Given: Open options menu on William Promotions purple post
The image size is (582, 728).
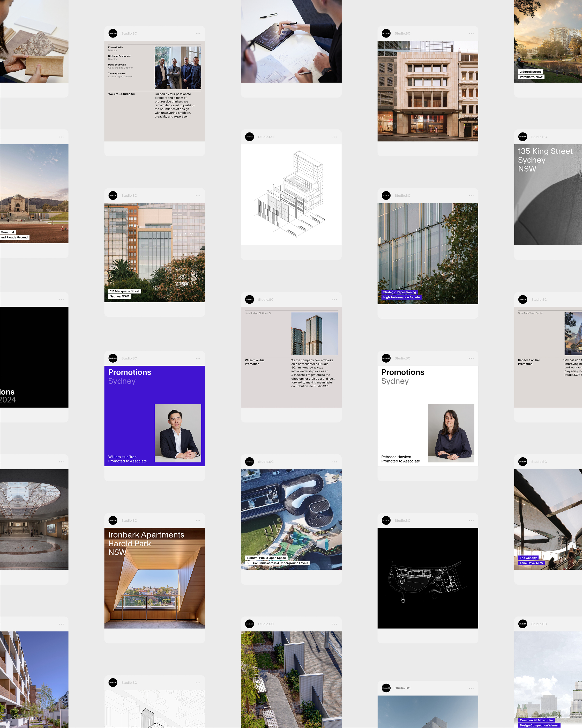Looking at the screenshot, I should (198, 359).
